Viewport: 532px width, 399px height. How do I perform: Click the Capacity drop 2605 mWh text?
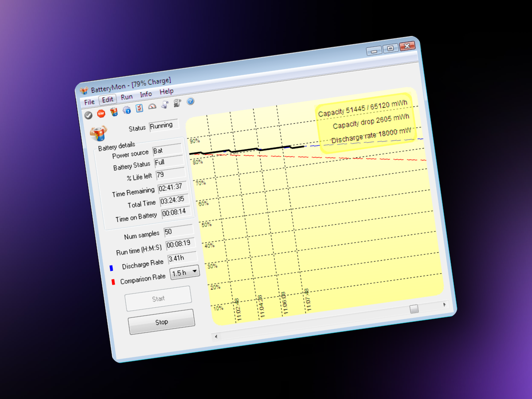click(x=371, y=122)
